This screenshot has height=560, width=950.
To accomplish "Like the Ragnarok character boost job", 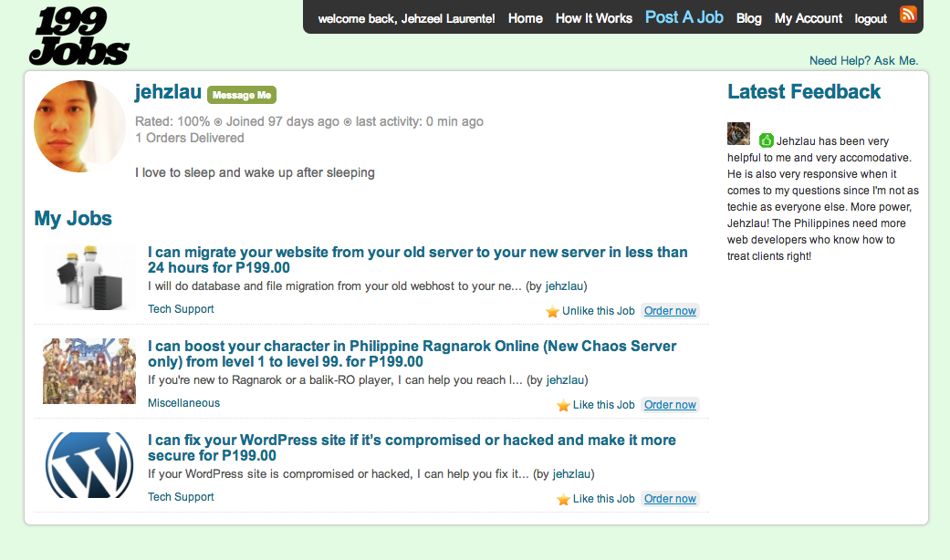I will 603,405.
